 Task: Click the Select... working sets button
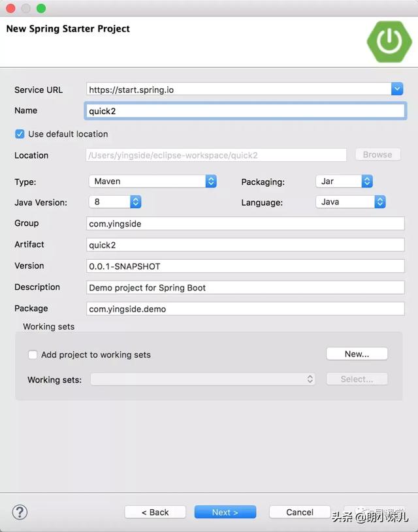pyautogui.click(x=357, y=379)
